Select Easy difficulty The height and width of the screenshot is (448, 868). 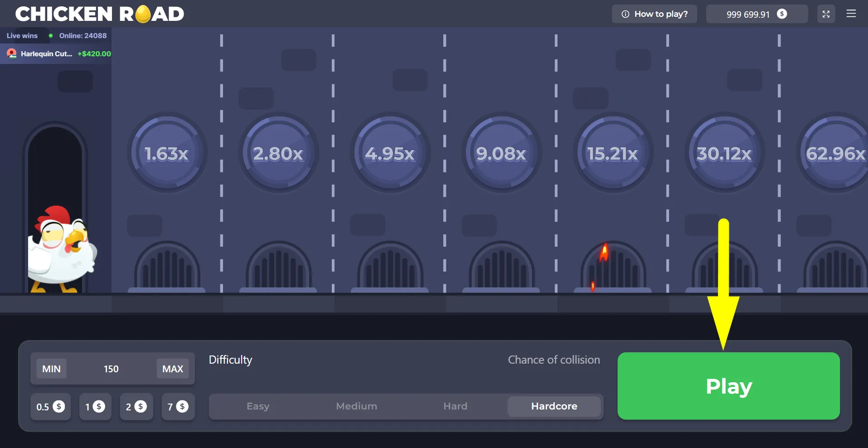click(x=258, y=406)
